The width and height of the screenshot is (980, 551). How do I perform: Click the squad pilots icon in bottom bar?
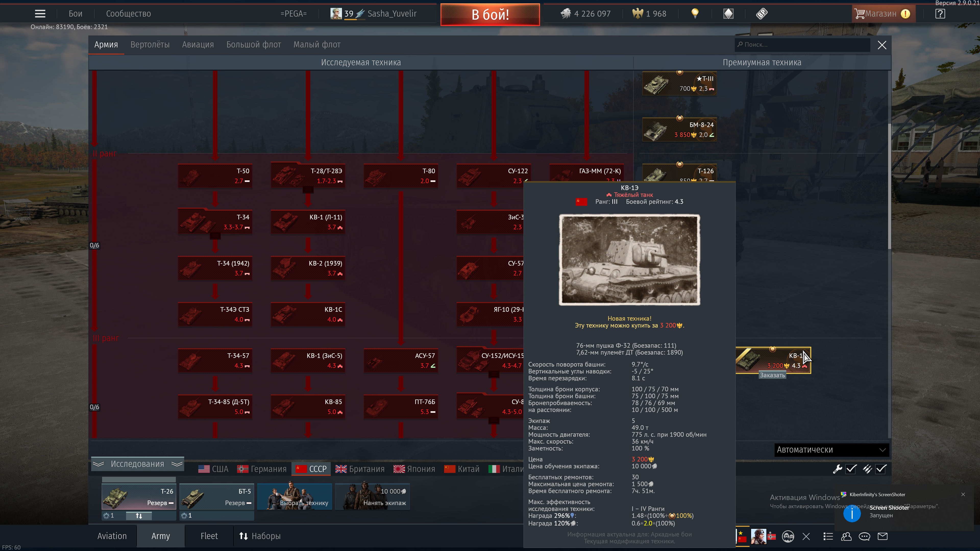point(788,536)
